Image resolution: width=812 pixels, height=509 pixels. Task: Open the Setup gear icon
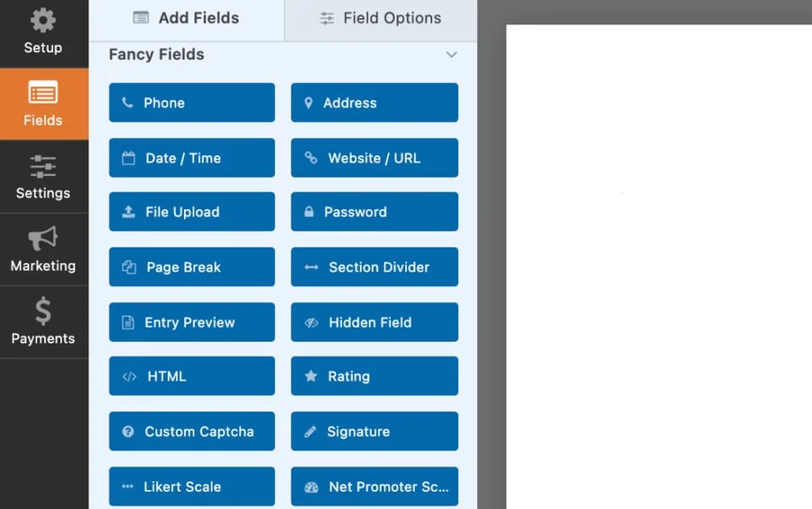click(42, 21)
